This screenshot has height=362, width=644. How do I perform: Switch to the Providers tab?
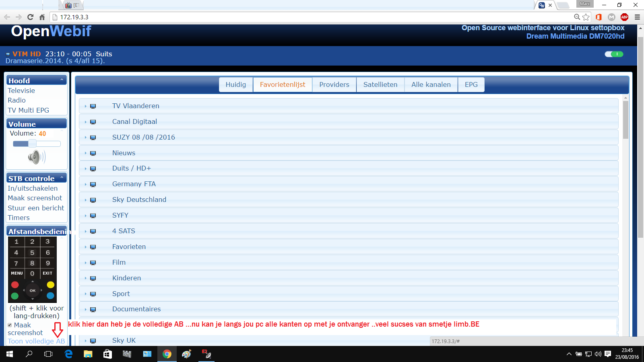coord(334,84)
